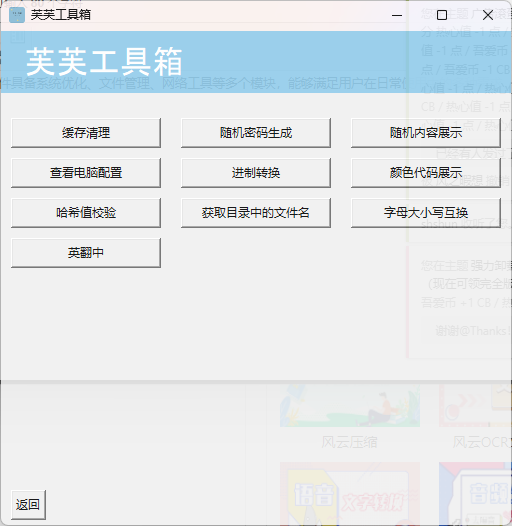Minimize the 芙芙工具箱 window
The width and height of the screenshot is (512, 526).
point(397,15)
